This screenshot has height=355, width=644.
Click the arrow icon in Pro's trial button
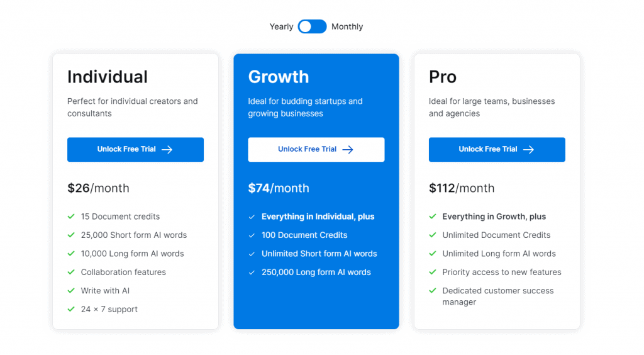point(528,150)
